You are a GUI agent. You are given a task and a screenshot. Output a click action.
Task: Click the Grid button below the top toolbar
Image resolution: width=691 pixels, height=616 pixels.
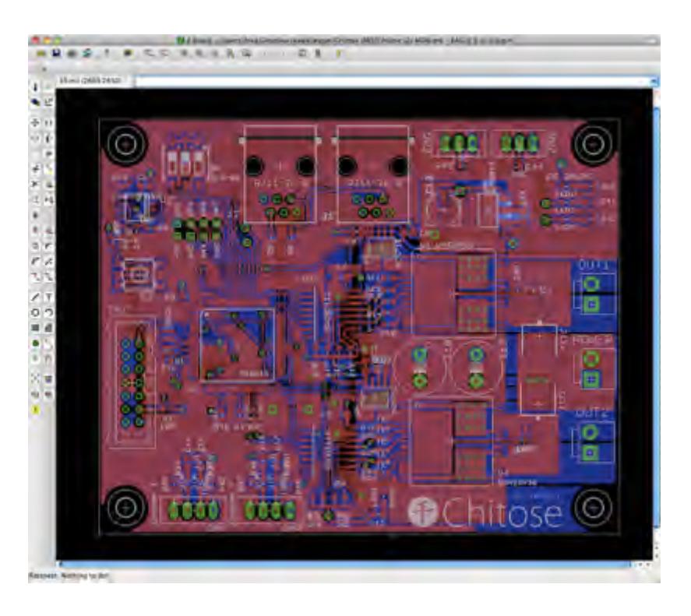44,69
